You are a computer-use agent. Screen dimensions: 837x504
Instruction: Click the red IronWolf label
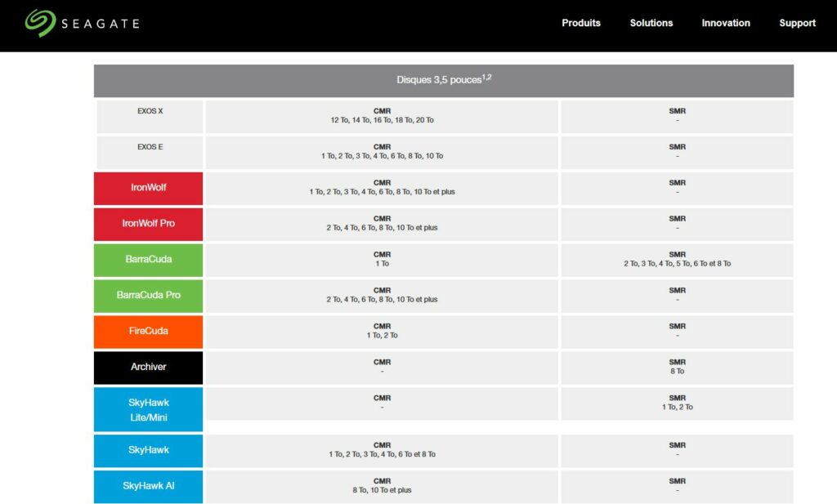149,188
